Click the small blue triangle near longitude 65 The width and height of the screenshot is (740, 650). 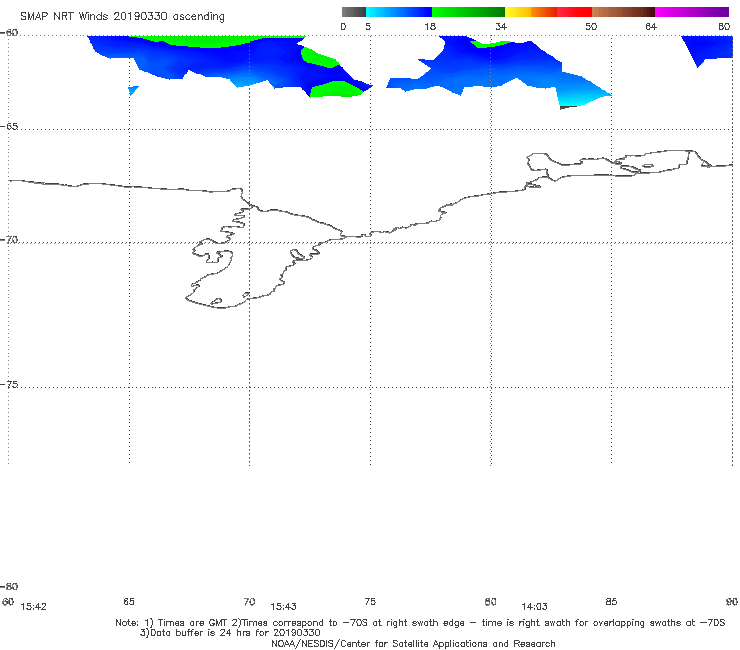pos(133,90)
